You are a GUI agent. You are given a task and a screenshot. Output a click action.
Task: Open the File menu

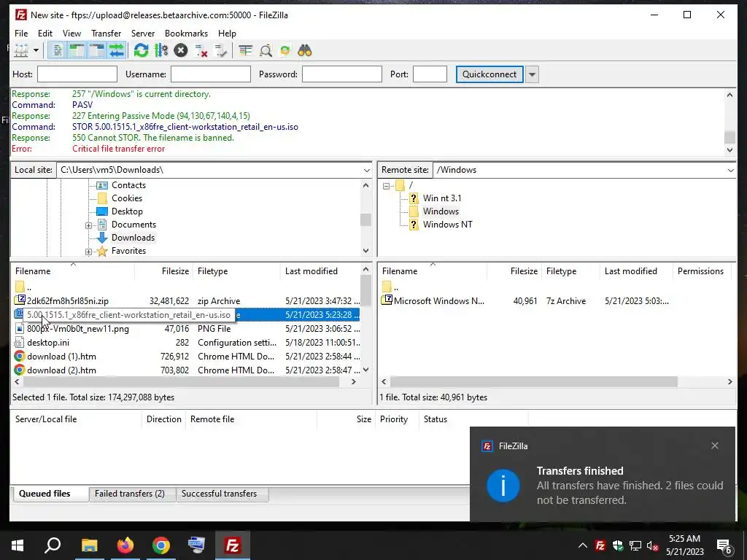click(x=21, y=34)
